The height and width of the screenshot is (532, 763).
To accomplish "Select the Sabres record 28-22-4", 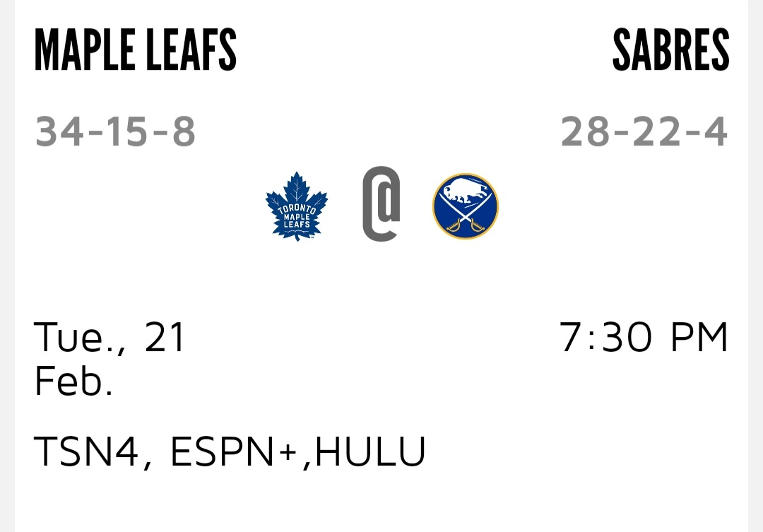I will 644,132.
